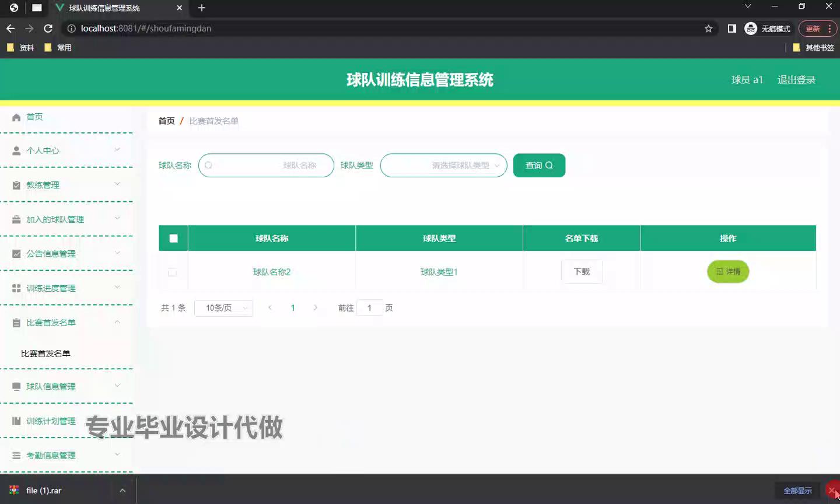Click the chart icon for 公告信息管理
This screenshot has width=840, height=504.
click(16, 254)
